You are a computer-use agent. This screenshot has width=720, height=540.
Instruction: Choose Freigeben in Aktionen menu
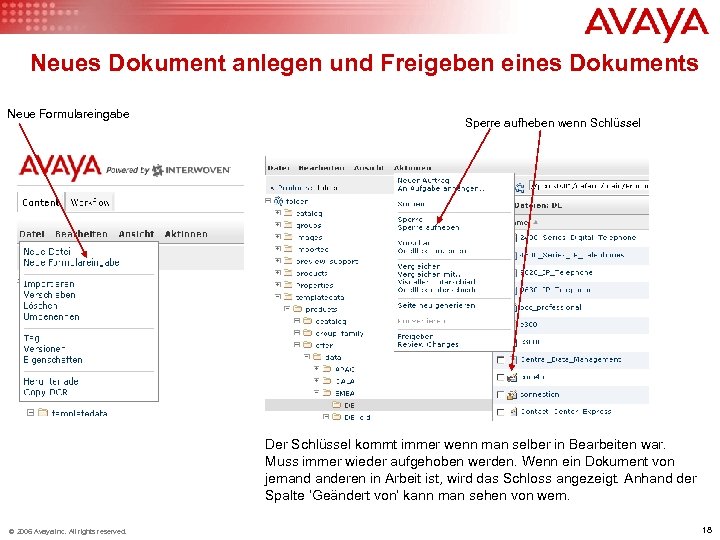[415, 337]
